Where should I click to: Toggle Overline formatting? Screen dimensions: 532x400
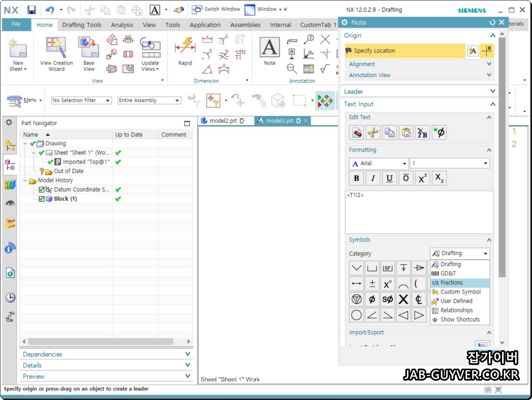coord(406,178)
